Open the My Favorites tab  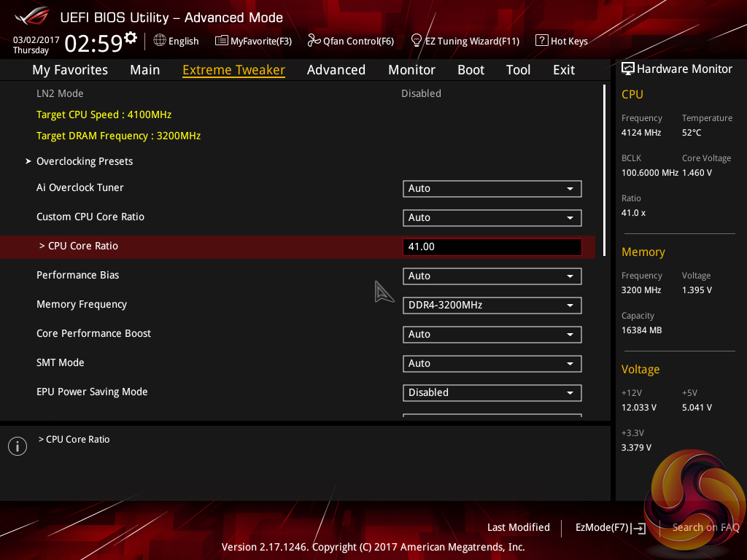click(70, 70)
